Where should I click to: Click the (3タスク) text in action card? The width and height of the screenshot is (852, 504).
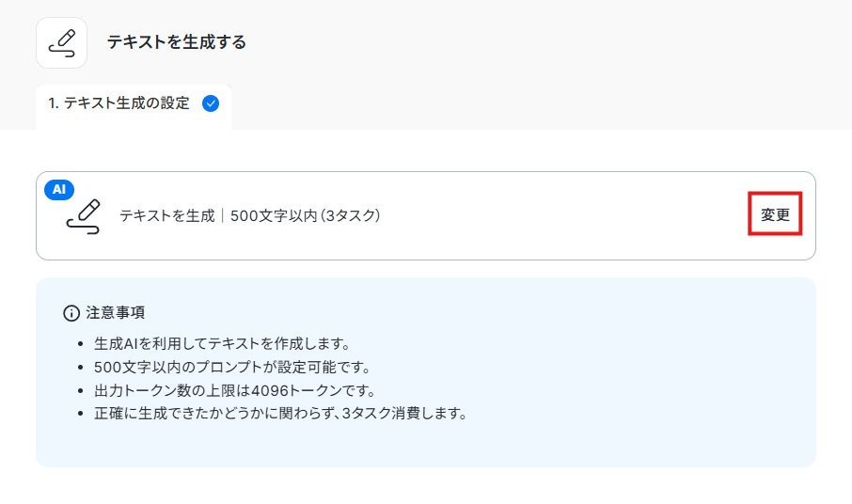point(351,215)
